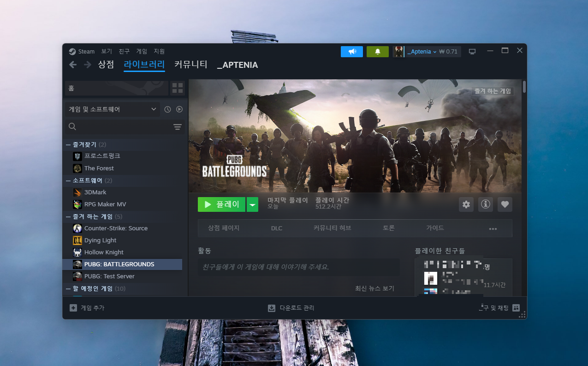Click the game page vertical scrollbar
588x366 pixels.
[x=524, y=87]
